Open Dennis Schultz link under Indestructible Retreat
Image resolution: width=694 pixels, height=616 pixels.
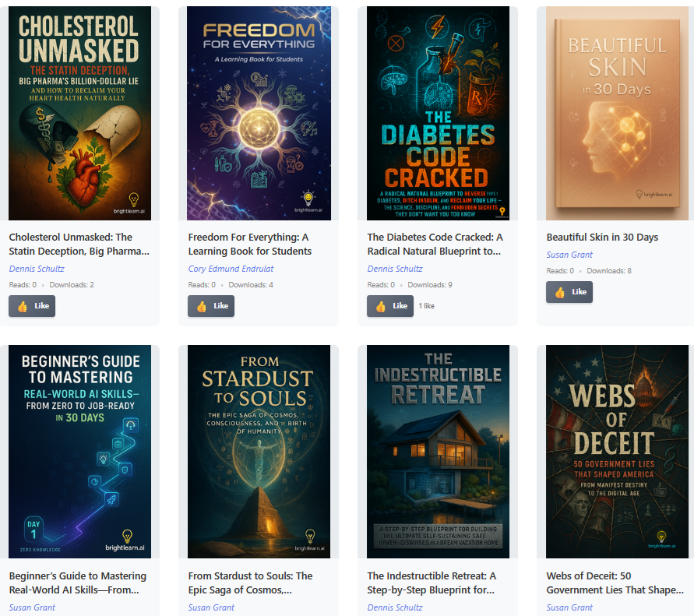[395, 607]
